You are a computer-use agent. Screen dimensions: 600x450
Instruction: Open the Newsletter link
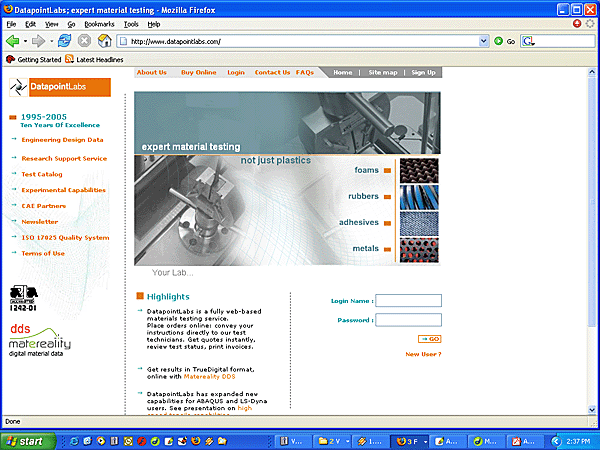[x=40, y=222]
